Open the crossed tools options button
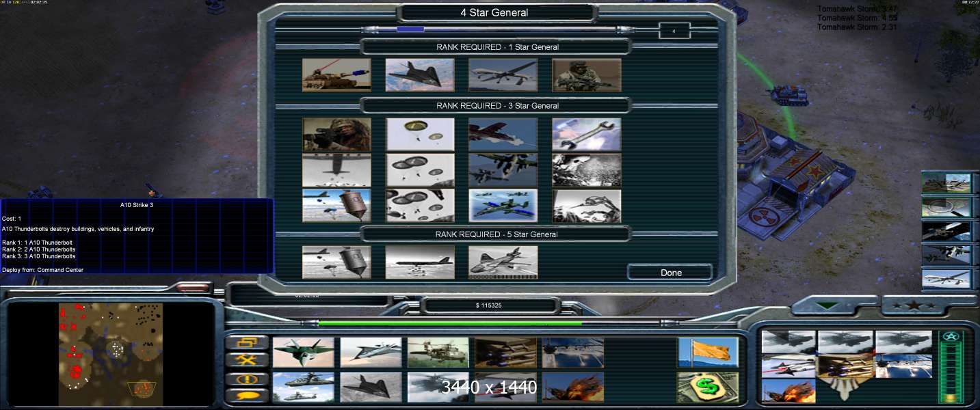Viewport: 980px width, 410px height. [x=247, y=360]
